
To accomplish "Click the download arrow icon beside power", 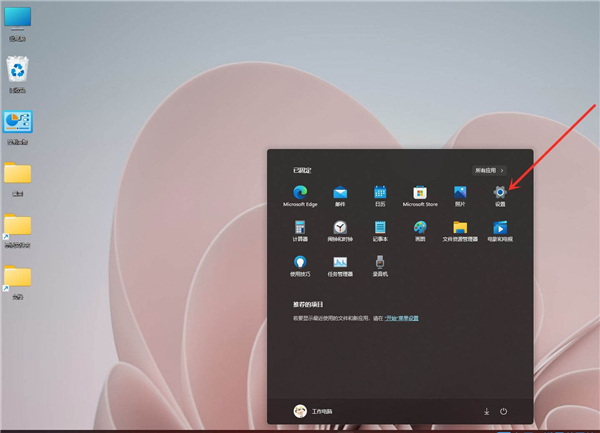I will (486, 412).
